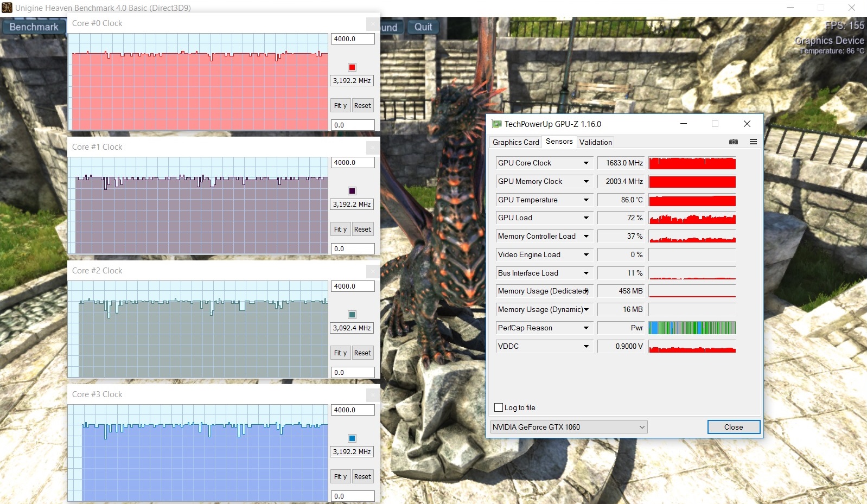Open the Memory Usage (Dynamic) dropdown
This screenshot has width=867, height=504.
pos(586,309)
